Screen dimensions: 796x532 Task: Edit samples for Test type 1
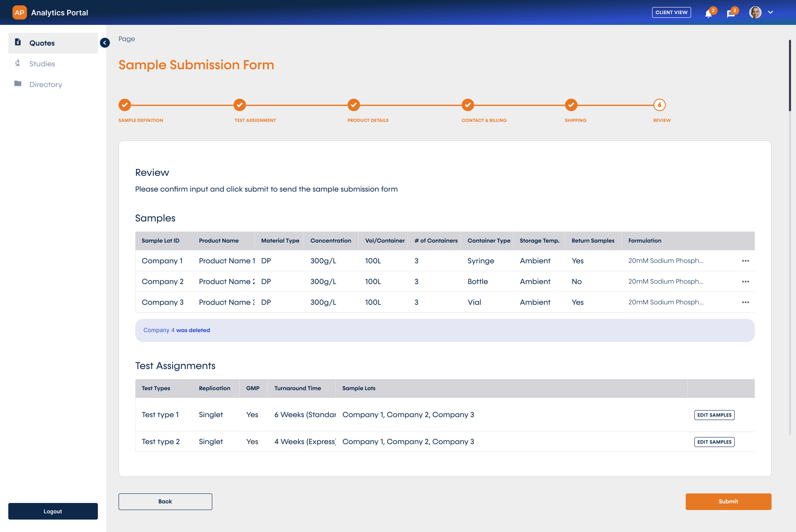click(x=714, y=415)
